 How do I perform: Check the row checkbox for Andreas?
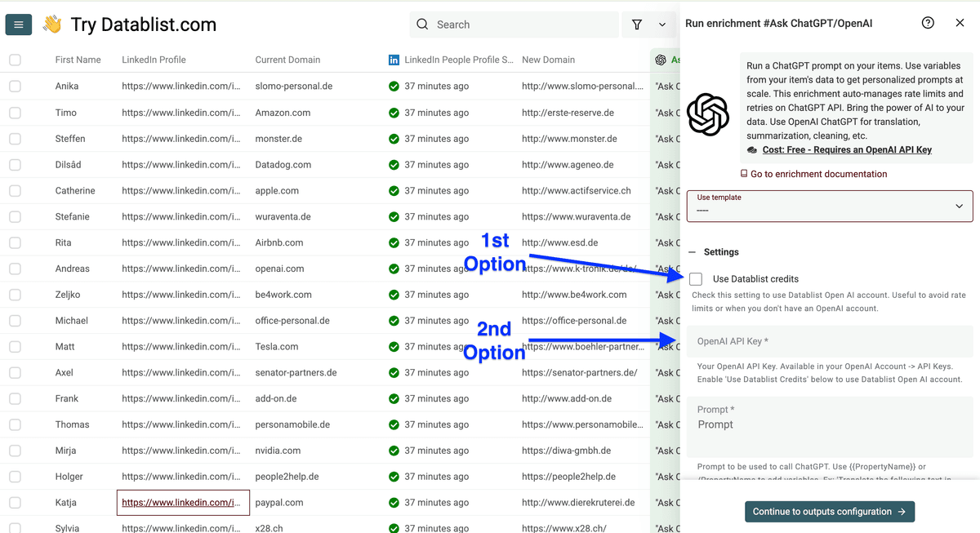(15, 269)
